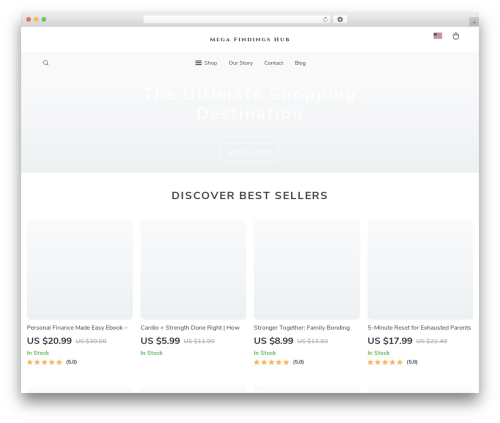500x423 pixels.
Task: Click the US $20.99 price
Action: click(x=49, y=341)
